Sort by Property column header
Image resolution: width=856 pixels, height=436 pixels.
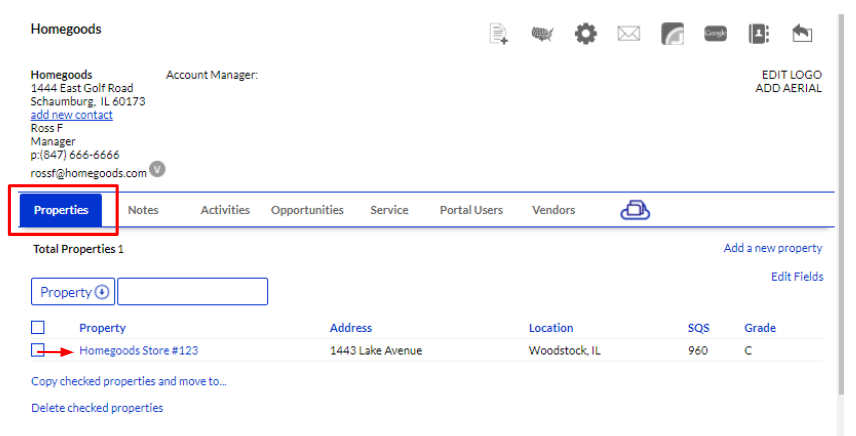(x=103, y=328)
